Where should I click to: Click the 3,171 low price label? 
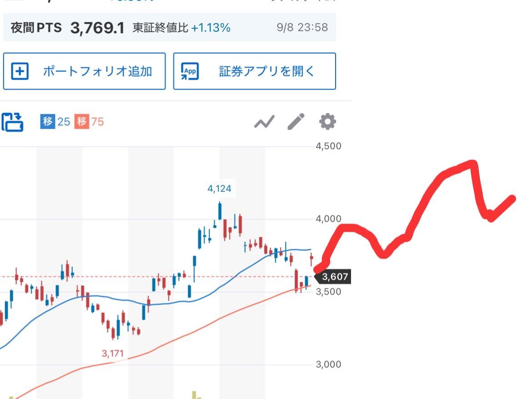(x=112, y=354)
